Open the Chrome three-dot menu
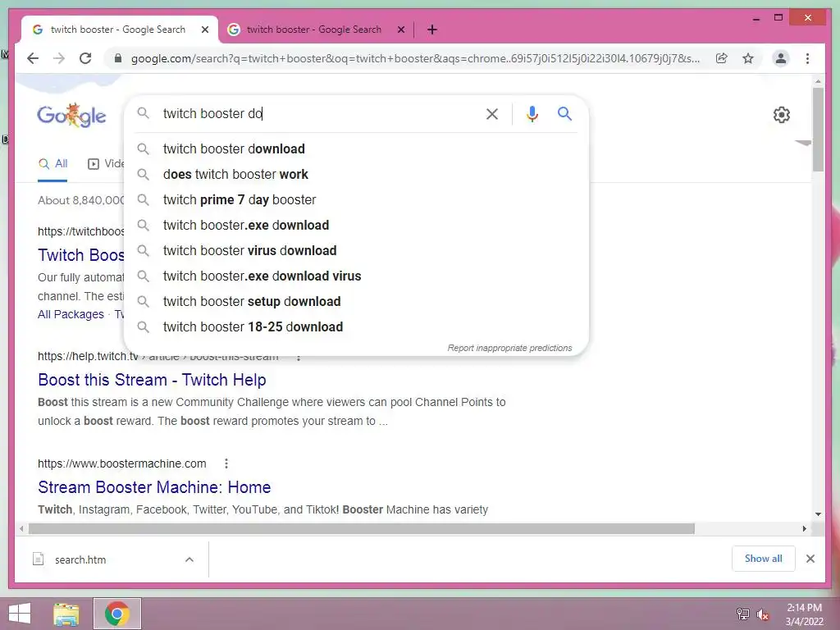The width and height of the screenshot is (840, 630). point(807,58)
